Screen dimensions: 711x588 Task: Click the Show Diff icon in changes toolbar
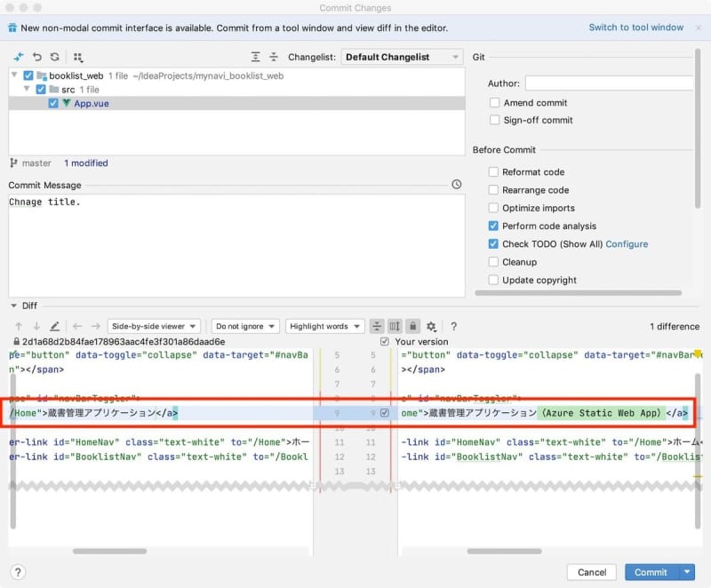[x=19, y=57]
